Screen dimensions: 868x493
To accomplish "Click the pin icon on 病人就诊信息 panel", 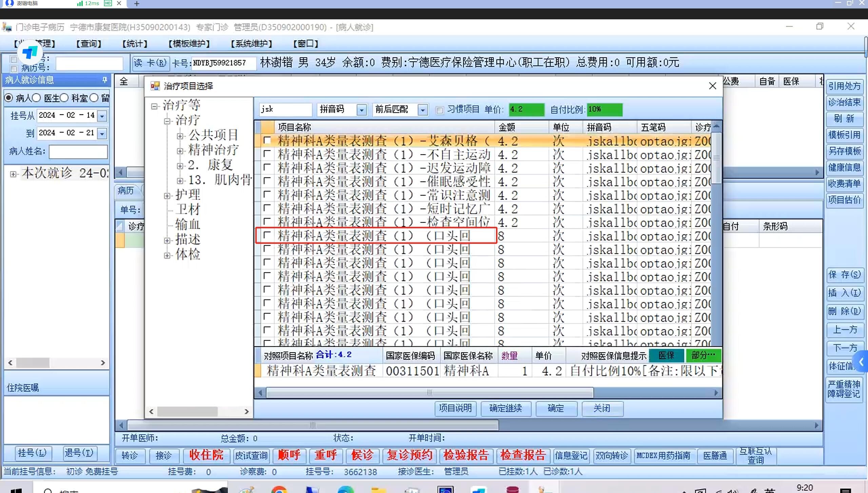I will (x=104, y=80).
